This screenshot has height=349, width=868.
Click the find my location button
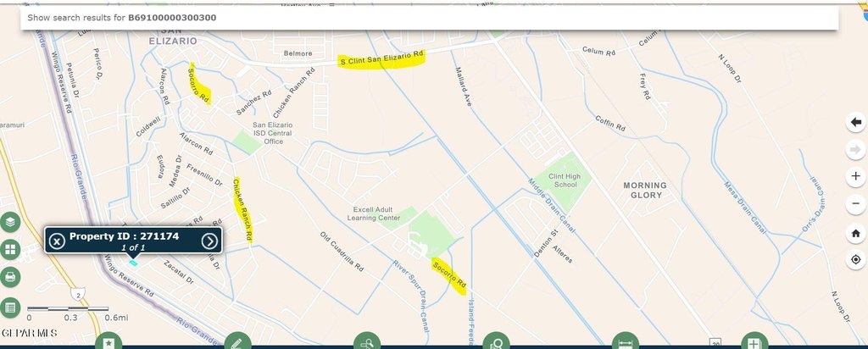[856, 259]
